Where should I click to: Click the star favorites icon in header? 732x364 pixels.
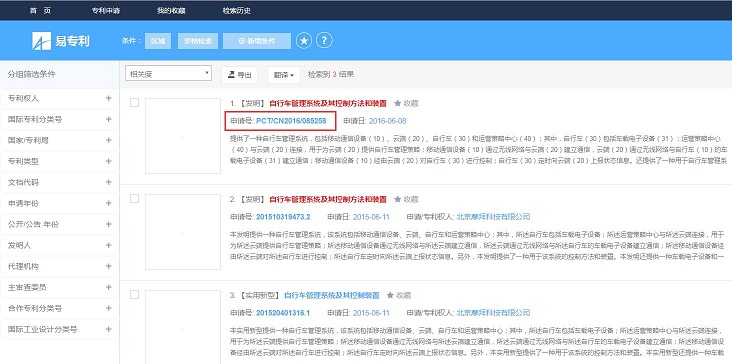(x=304, y=41)
